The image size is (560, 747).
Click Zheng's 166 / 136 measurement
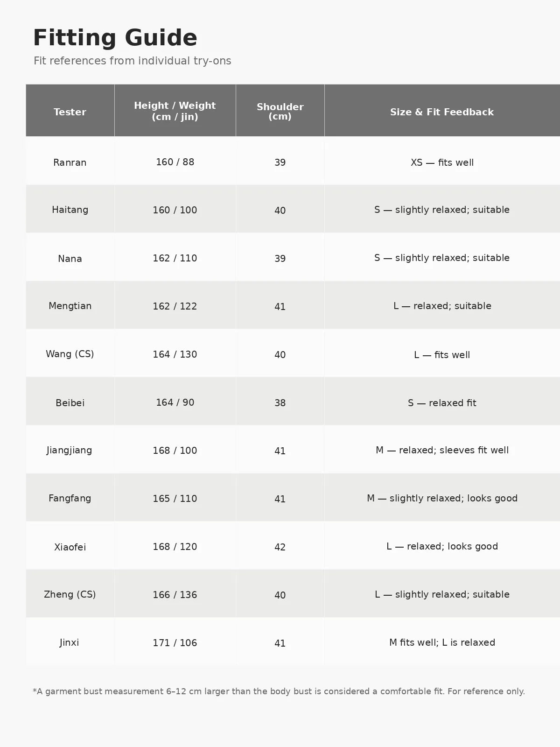tap(175, 595)
